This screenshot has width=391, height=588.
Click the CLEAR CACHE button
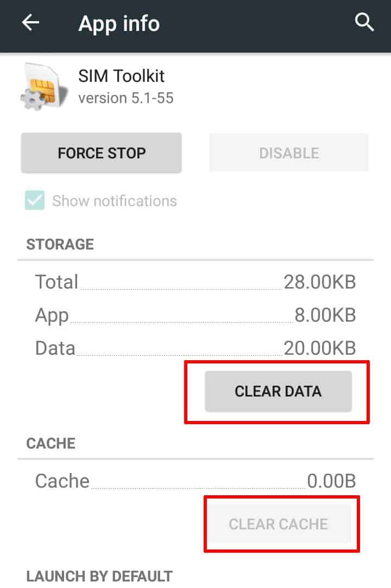[280, 523]
